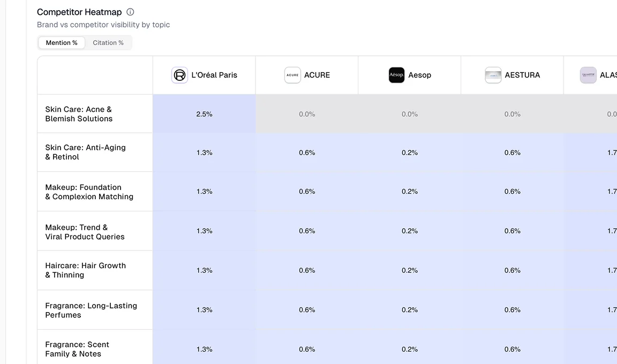Click the Aesop column header label
This screenshot has height=364, width=617.
(x=419, y=75)
